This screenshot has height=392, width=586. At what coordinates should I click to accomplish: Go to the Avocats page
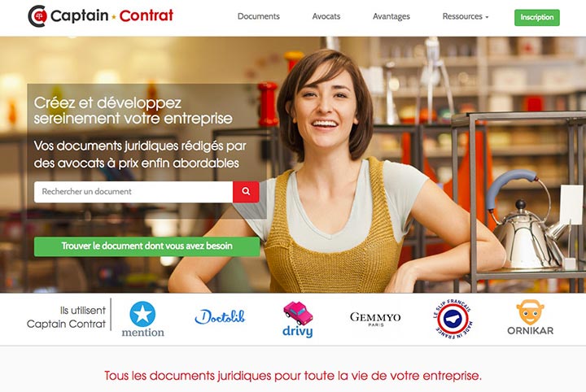tap(326, 16)
